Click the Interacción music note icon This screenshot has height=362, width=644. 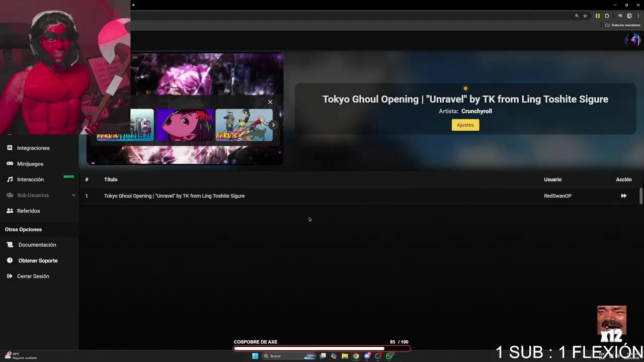10,179
